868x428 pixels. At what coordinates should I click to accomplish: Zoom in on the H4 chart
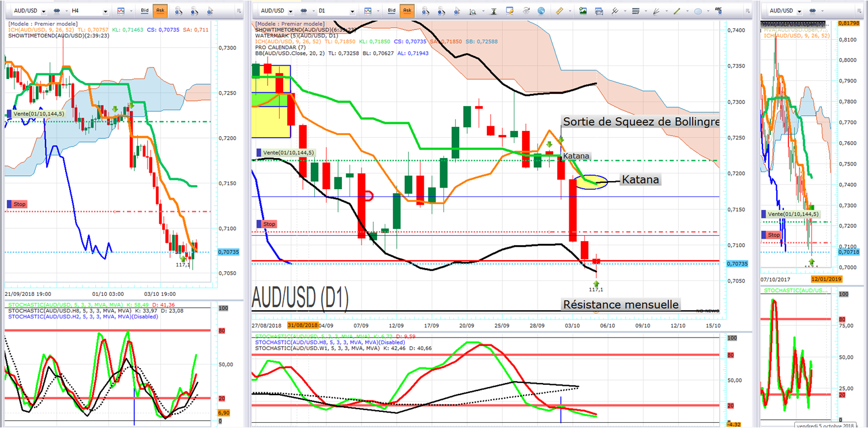[179, 11]
